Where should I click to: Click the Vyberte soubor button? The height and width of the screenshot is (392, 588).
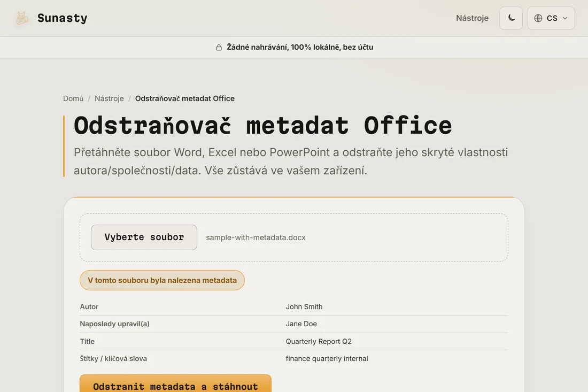(x=144, y=237)
